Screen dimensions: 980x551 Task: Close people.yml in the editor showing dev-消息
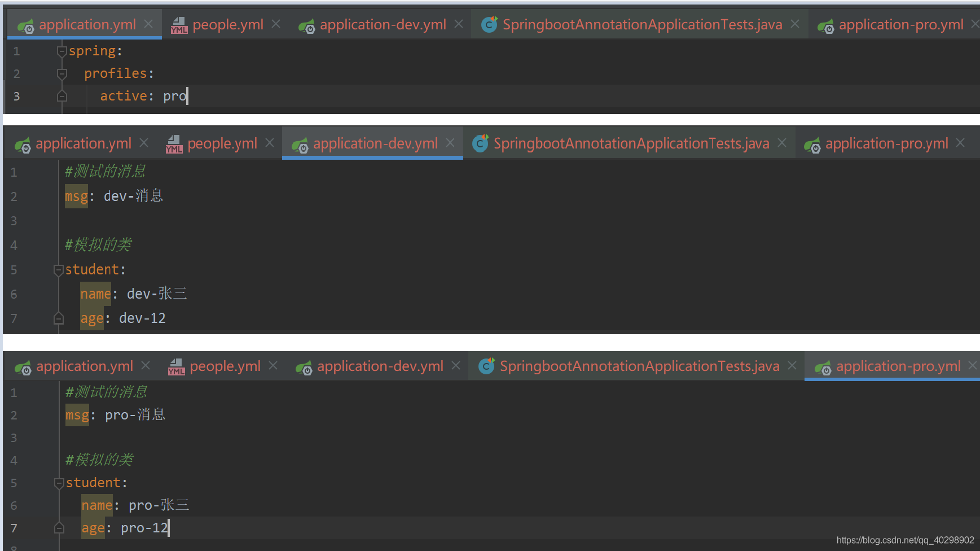tap(270, 143)
